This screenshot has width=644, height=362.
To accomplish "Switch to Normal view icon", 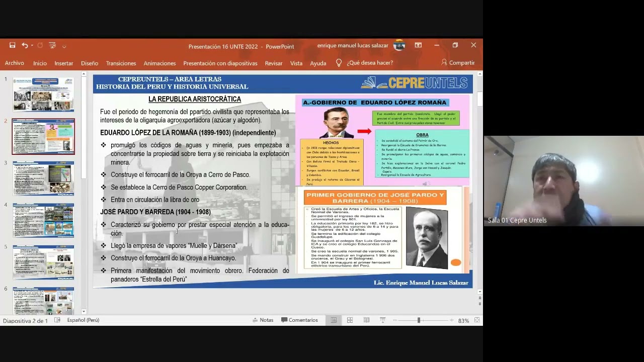I will pyautogui.click(x=334, y=320).
